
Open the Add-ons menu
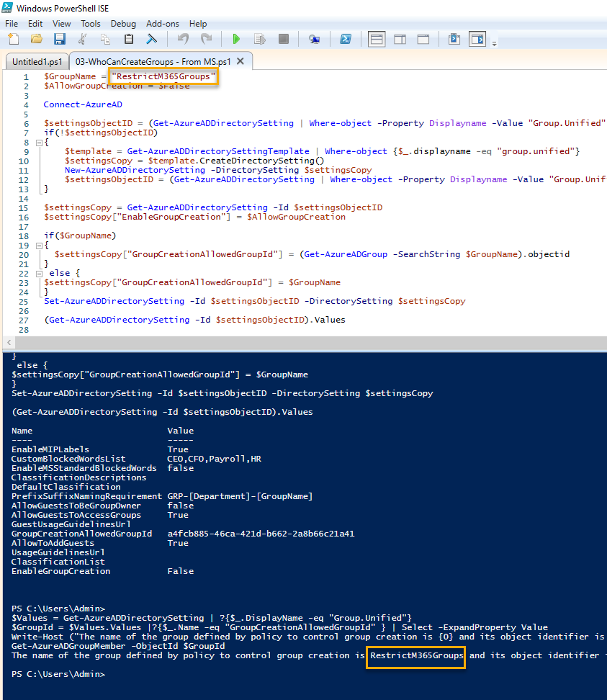(x=163, y=24)
